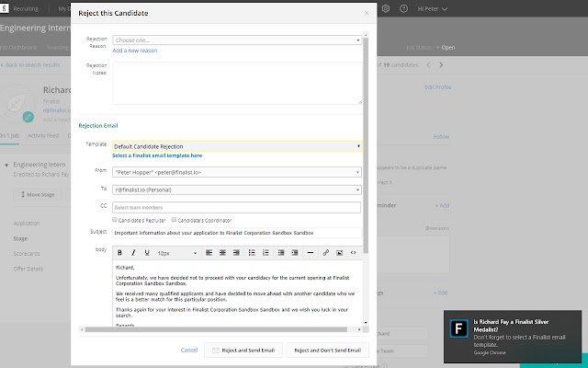This screenshot has width=588, height=368.
Task: Click the reminder + Add link
Action: point(442,205)
